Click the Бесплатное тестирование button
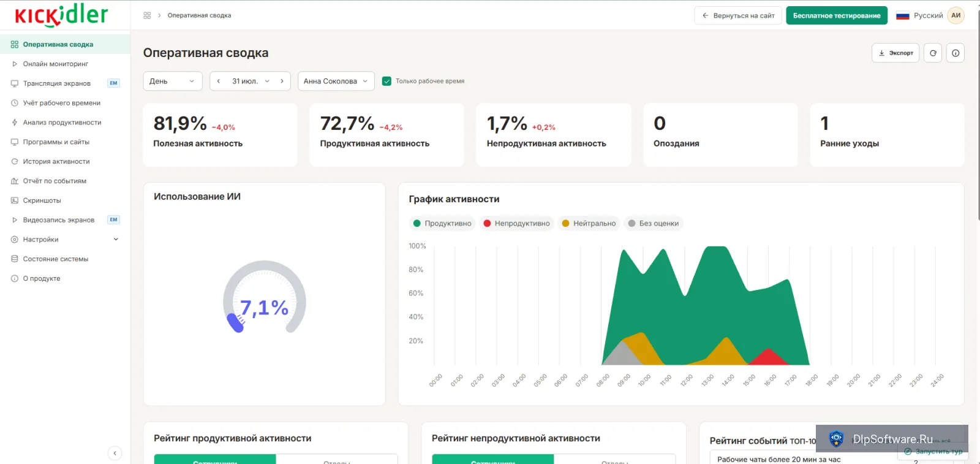Viewport: 980px width, 464px height. click(837, 16)
